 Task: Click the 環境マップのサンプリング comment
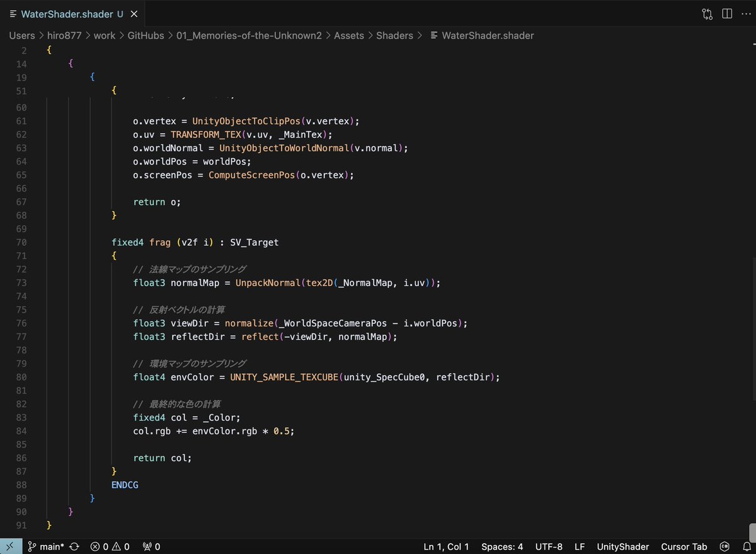tap(190, 364)
